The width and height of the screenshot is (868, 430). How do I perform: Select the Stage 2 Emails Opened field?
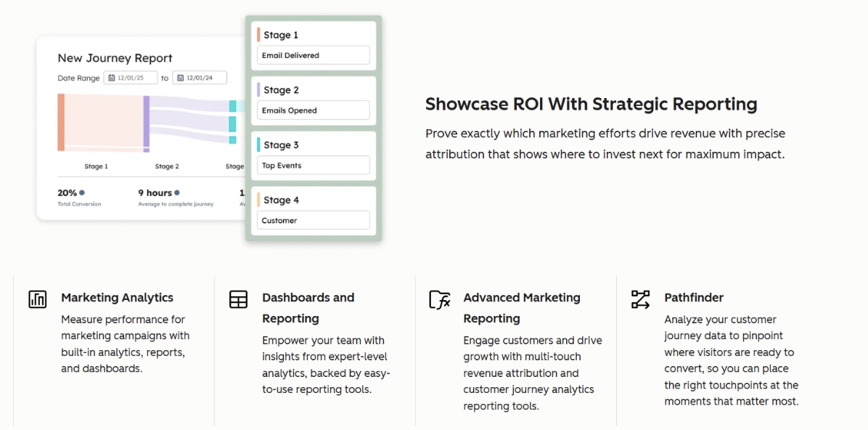coord(313,110)
